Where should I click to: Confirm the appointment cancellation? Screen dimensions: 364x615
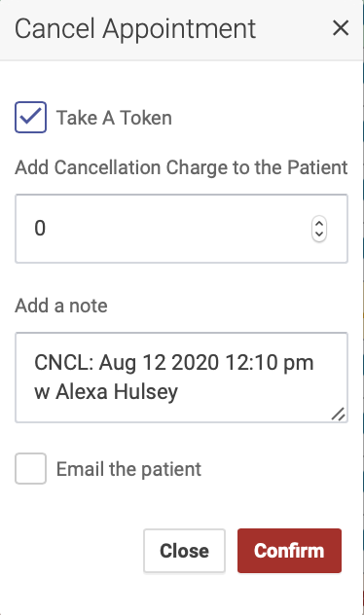pos(289,551)
